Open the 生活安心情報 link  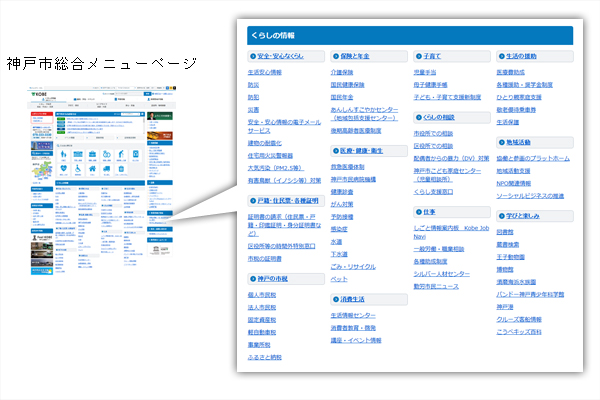point(265,72)
